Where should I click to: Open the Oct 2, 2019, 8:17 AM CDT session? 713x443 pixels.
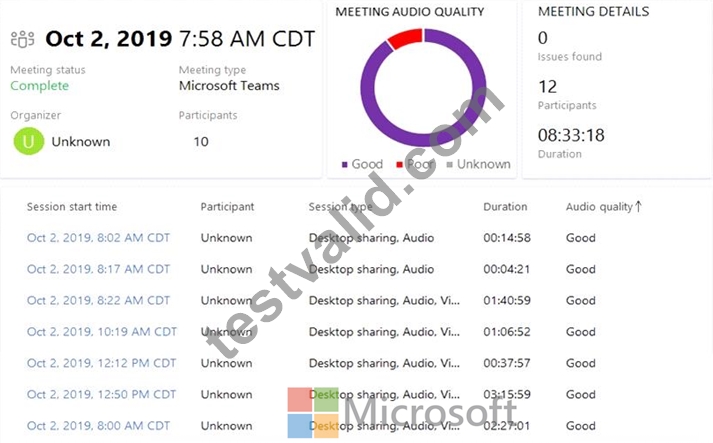coord(98,269)
